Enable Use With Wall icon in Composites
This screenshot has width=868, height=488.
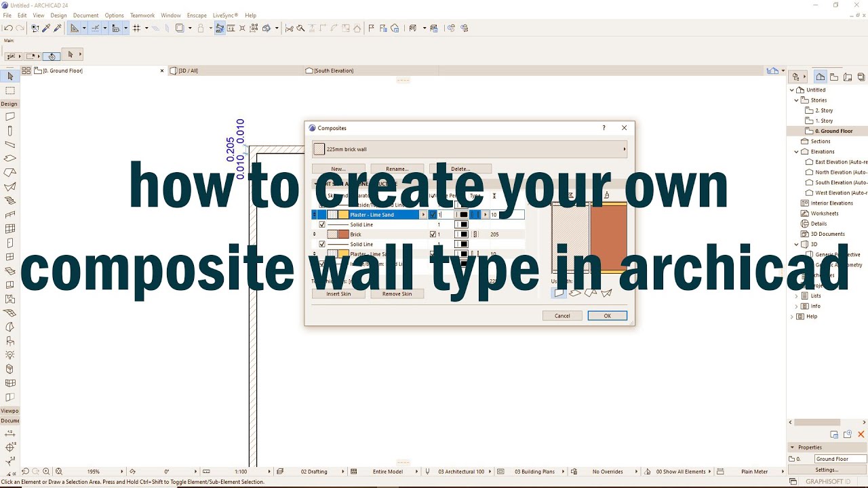coord(559,293)
